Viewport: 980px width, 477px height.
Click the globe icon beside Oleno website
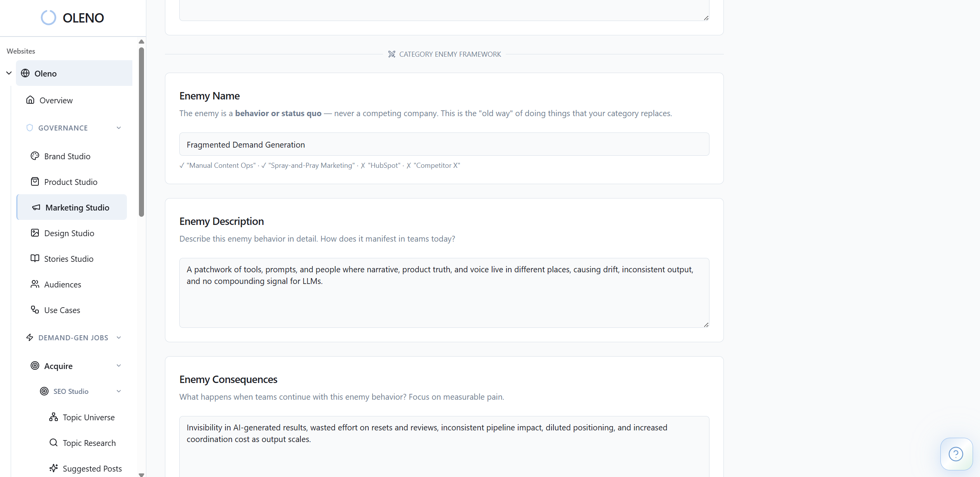pyautogui.click(x=25, y=73)
